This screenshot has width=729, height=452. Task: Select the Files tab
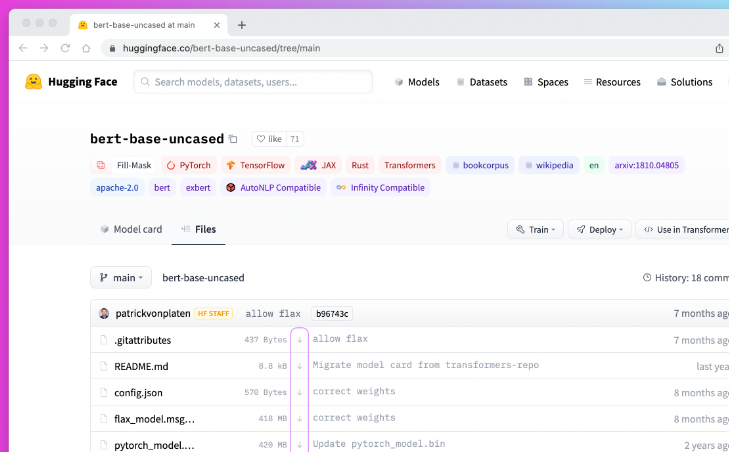tap(199, 229)
